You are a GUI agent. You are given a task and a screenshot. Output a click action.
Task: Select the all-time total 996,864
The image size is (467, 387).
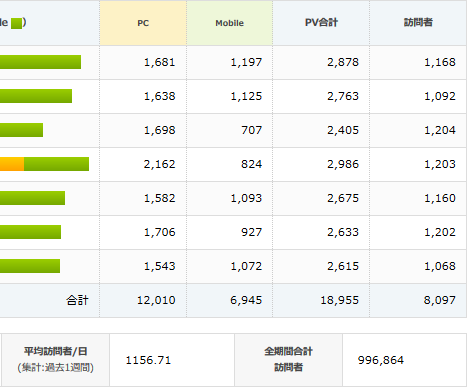(381, 360)
